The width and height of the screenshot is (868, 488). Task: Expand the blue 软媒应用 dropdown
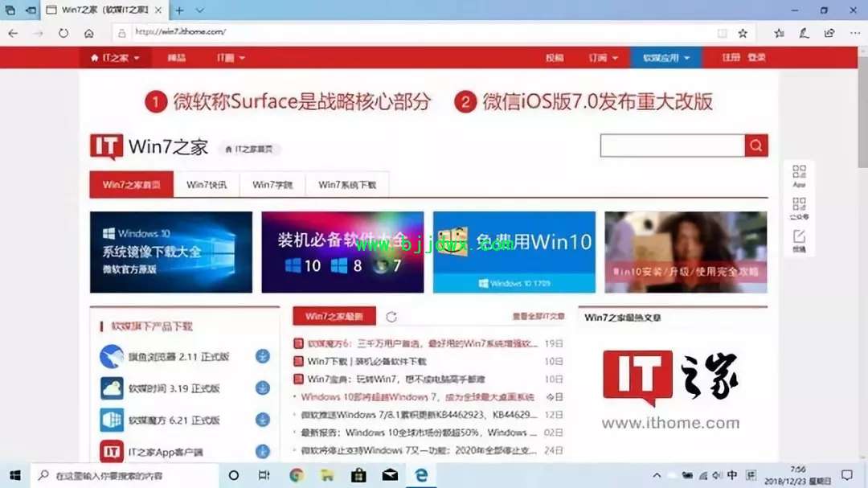pos(666,58)
